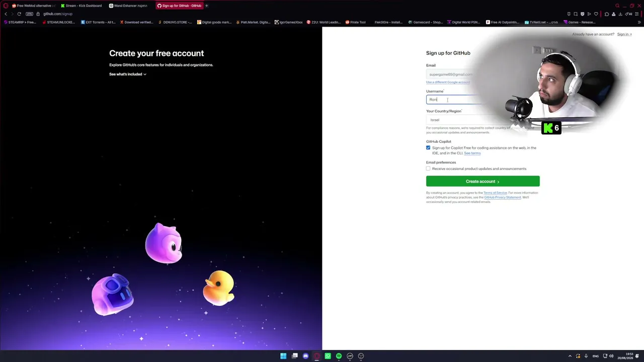Open the extensions cube icon
Image resolution: width=644 pixels, height=362 pixels.
coord(607,14)
